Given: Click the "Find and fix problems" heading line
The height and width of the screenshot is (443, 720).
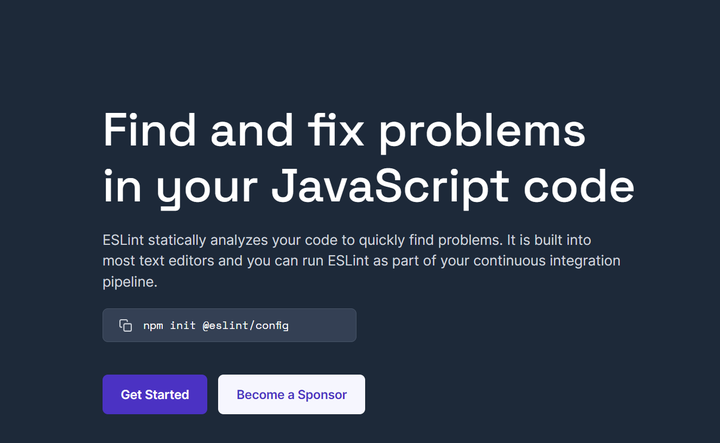Looking at the screenshot, I should click(x=344, y=131).
